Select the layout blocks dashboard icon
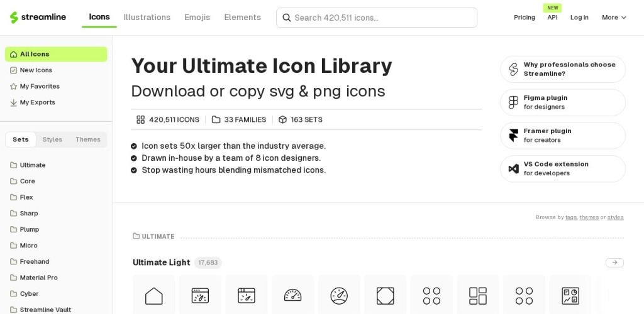The image size is (644, 314). pos(478,296)
